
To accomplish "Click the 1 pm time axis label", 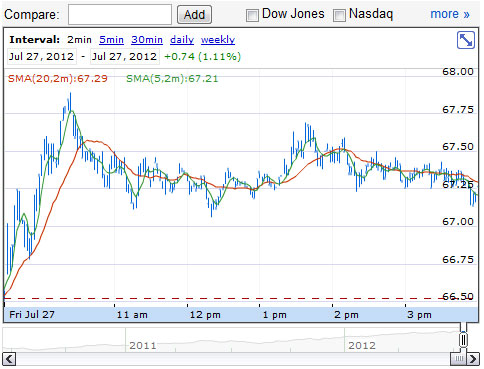I will click(x=275, y=315).
